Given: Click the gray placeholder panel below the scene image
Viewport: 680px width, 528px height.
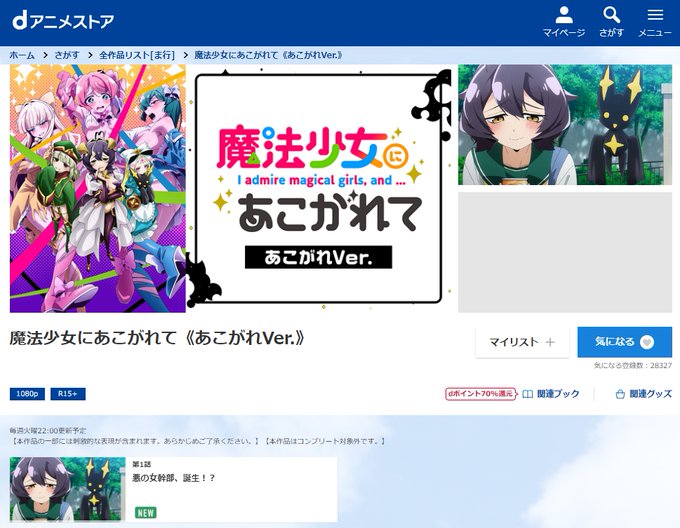Looking at the screenshot, I should coord(565,252).
